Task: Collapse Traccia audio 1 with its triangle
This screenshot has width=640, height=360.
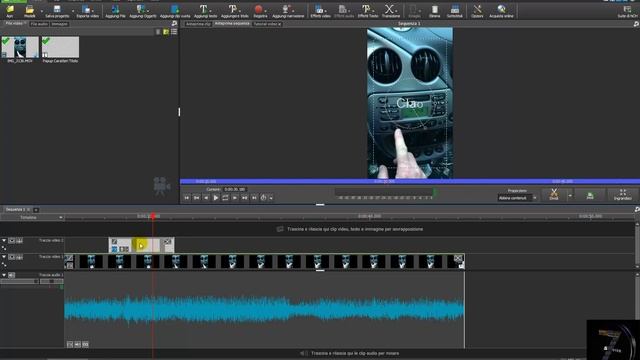Action: [x=4, y=275]
